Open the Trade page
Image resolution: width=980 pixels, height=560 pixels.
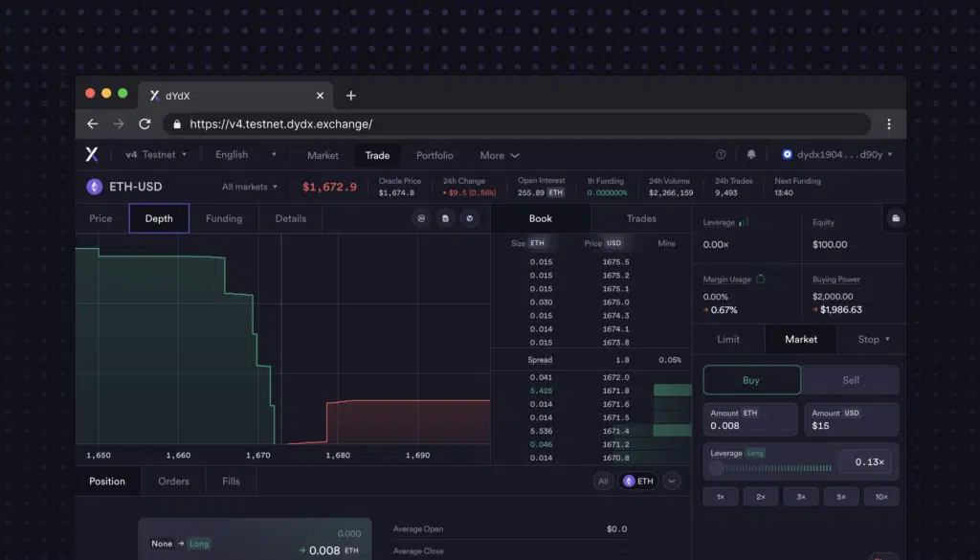click(x=377, y=155)
